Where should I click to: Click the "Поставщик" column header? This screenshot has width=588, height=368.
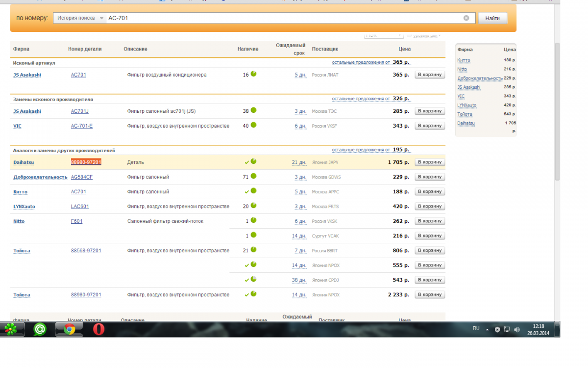(325, 49)
